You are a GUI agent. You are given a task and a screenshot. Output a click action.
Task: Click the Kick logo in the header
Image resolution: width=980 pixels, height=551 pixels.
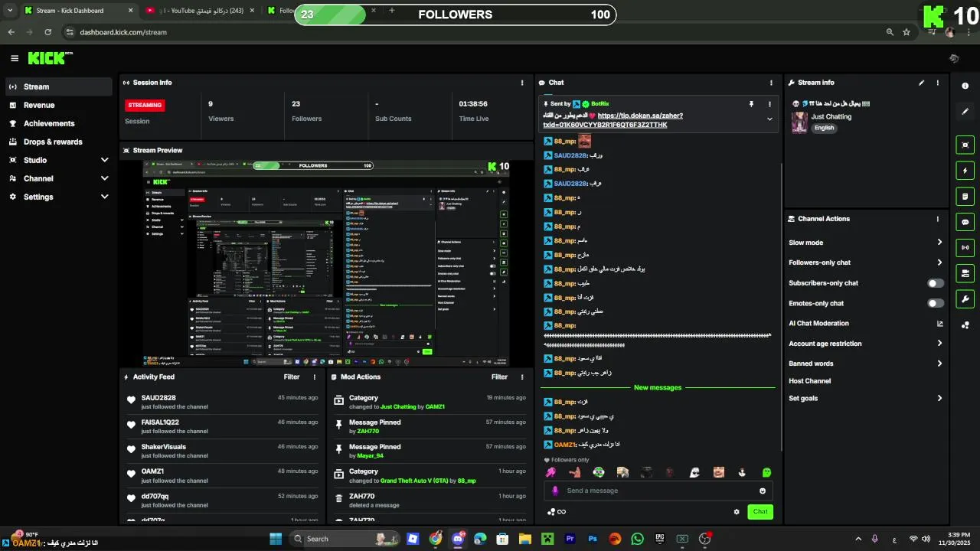(x=50, y=58)
